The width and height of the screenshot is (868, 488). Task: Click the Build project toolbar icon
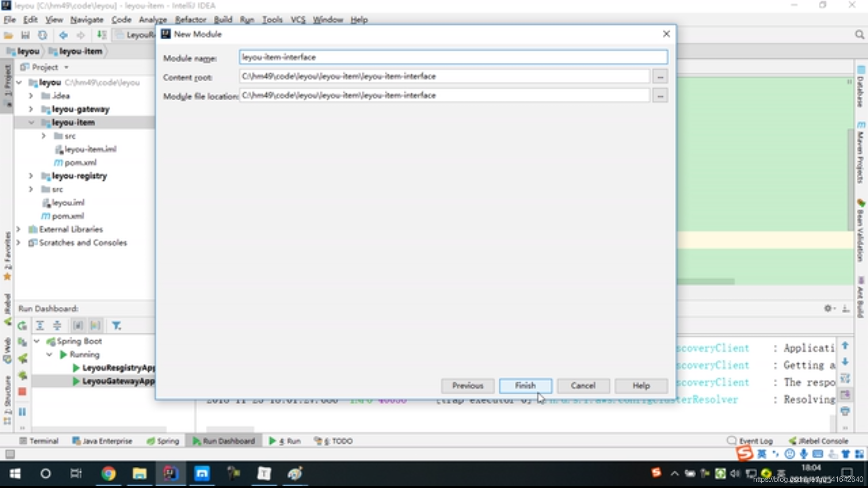tap(102, 35)
